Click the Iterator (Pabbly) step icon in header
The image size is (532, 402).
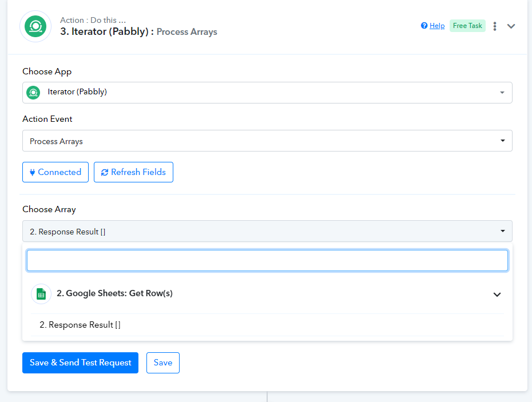[x=35, y=26]
